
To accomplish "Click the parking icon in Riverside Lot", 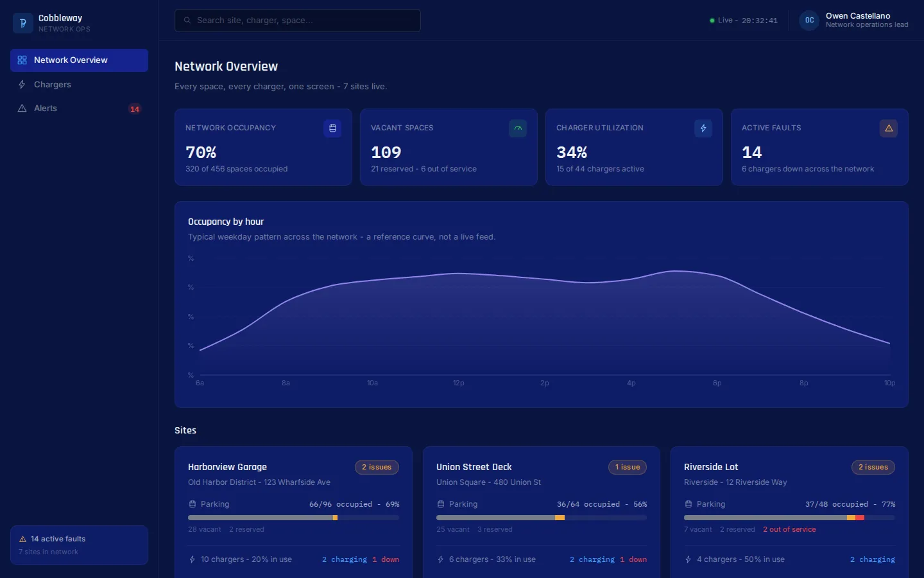I will pyautogui.click(x=689, y=504).
